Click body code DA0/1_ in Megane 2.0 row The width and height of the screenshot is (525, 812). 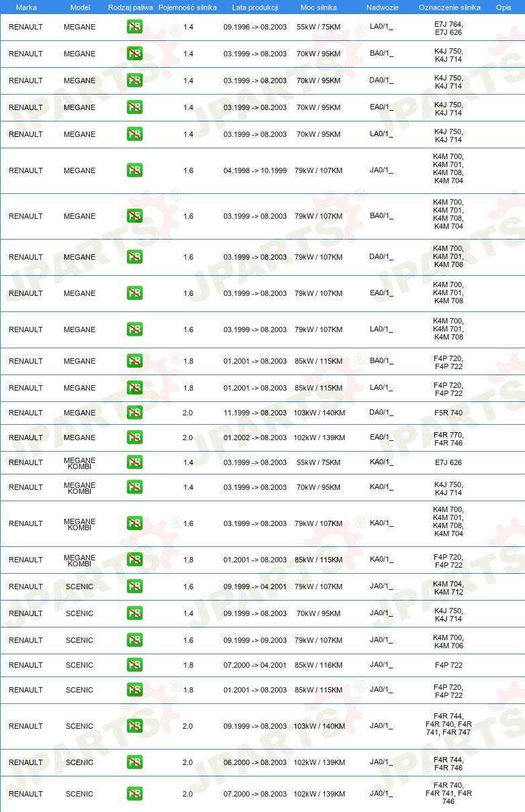coord(381,413)
